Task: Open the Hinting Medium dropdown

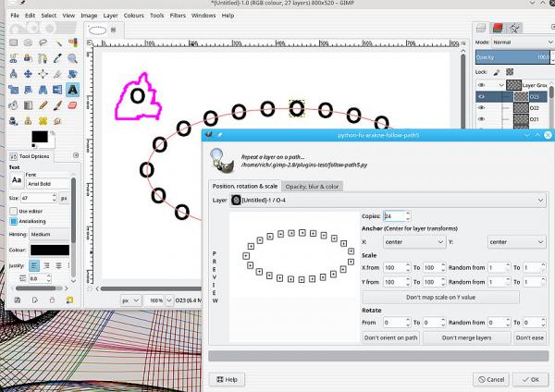Action: point(49,234)
